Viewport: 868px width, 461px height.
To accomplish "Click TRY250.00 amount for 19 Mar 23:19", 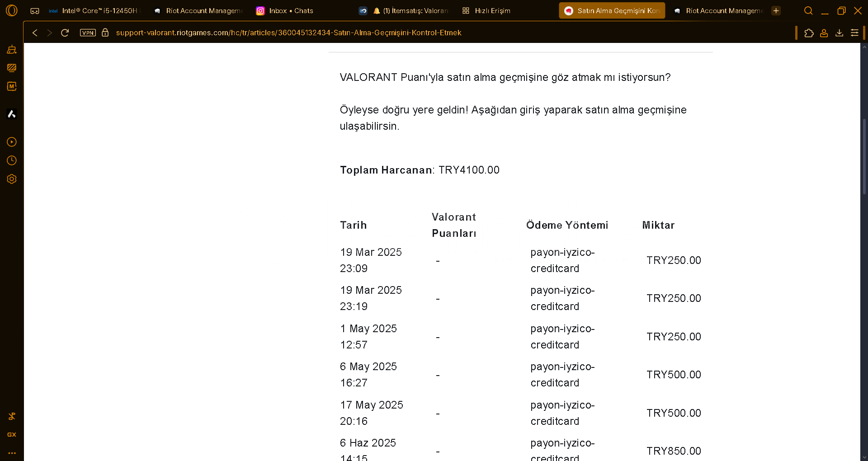I will (674, 298).
